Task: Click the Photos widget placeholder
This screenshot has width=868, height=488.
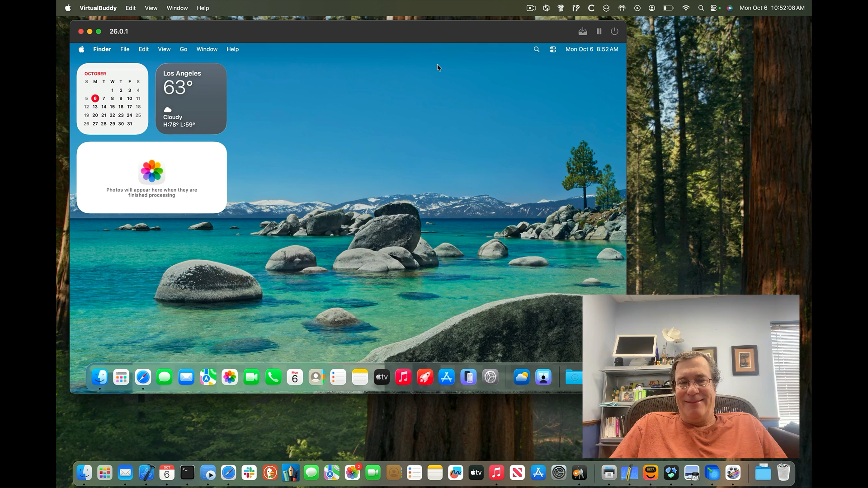Action: tap(152, 178)
